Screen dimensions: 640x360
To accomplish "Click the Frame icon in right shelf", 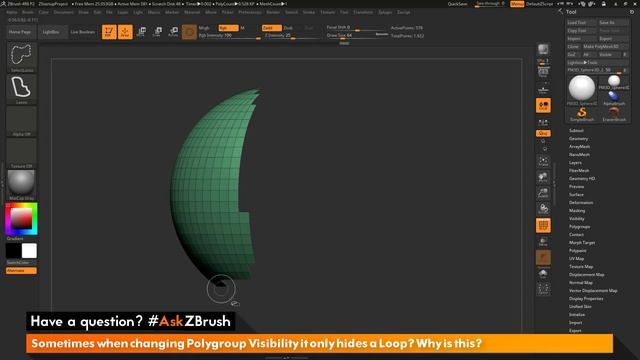I will [x=543, y=161].
